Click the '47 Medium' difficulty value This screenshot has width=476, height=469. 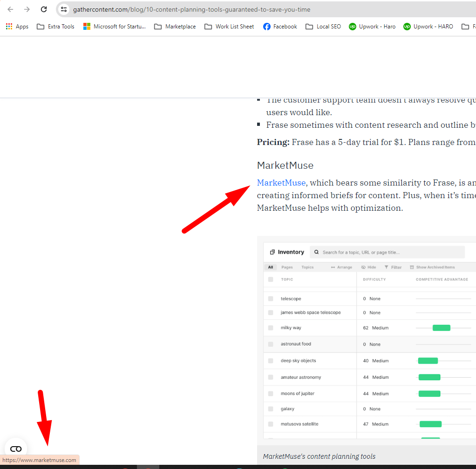coord(376,424)
